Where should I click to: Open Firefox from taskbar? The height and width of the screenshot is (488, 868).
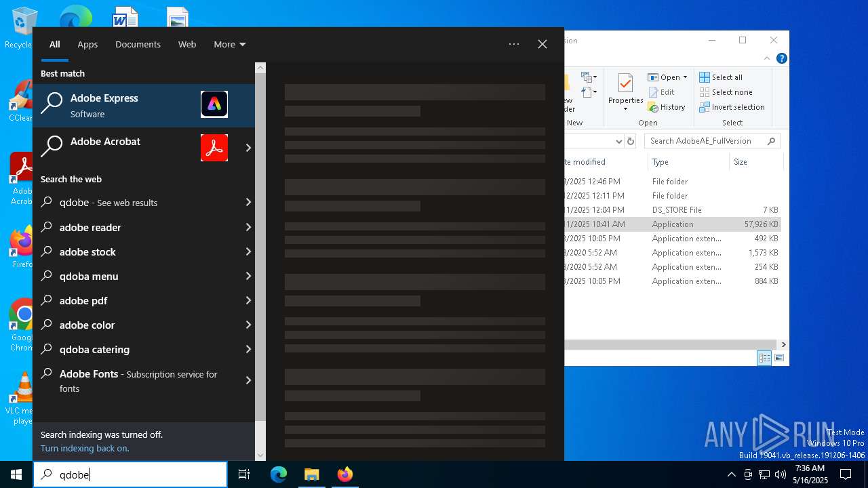[x=345, y=474]
